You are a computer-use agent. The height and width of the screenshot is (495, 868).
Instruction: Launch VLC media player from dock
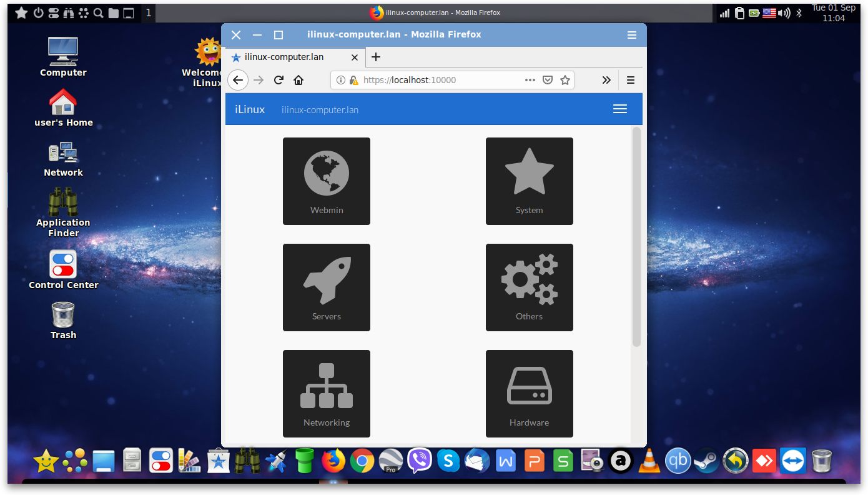649,461
